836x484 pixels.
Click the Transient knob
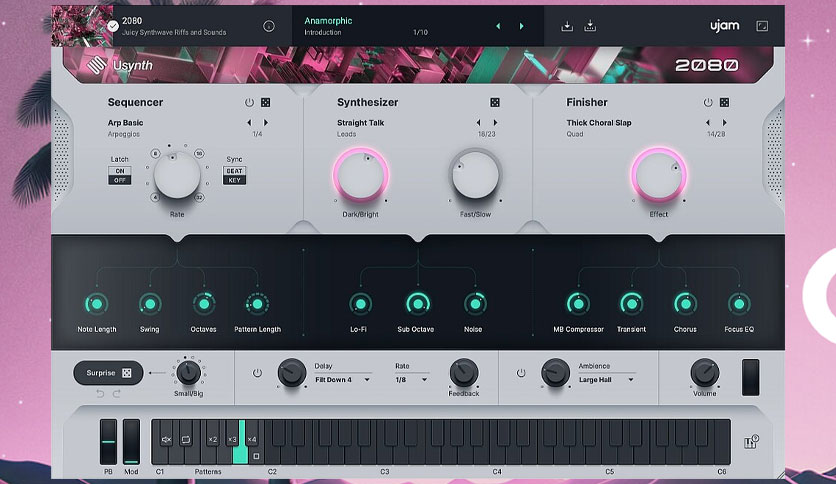click(631, 304)
